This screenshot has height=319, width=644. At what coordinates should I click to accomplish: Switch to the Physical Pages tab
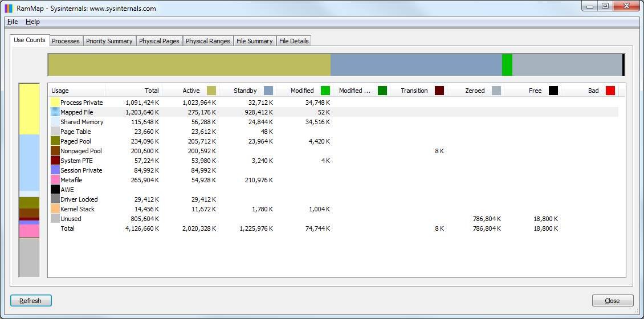pyautogui.click(x=159, y=41)
